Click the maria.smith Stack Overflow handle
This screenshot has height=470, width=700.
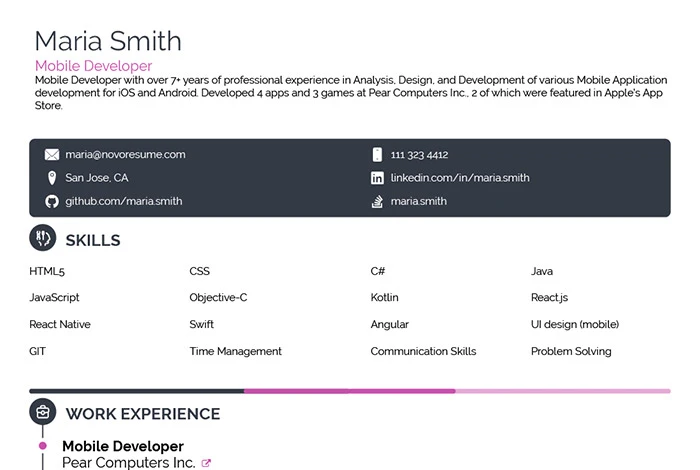[x=418, y=201]
